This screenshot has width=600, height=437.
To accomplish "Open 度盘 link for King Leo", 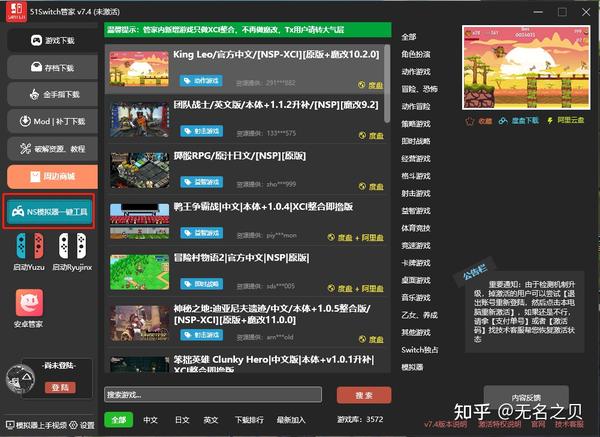I will [x=371, y=85].
